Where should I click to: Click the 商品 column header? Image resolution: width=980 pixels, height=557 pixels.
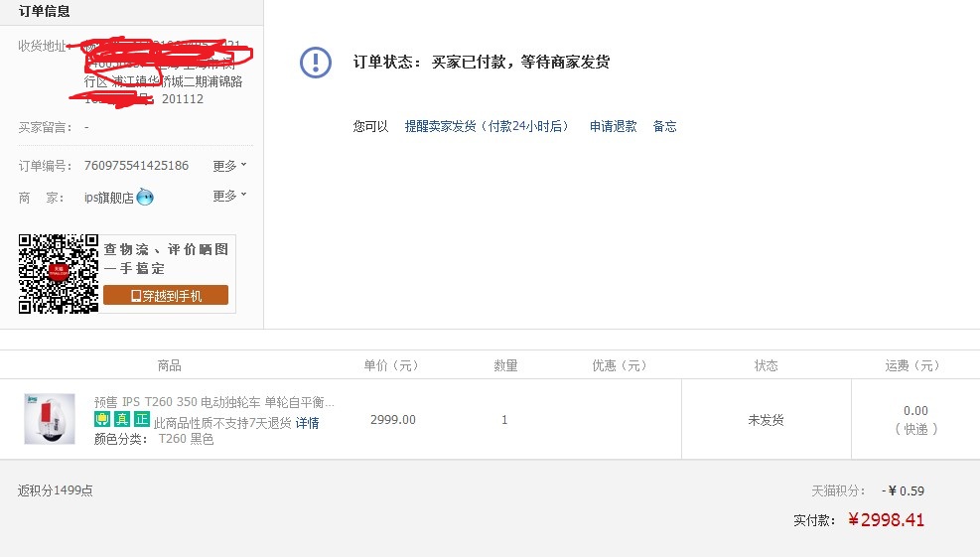pyautogui.click(x=170, y=365)
